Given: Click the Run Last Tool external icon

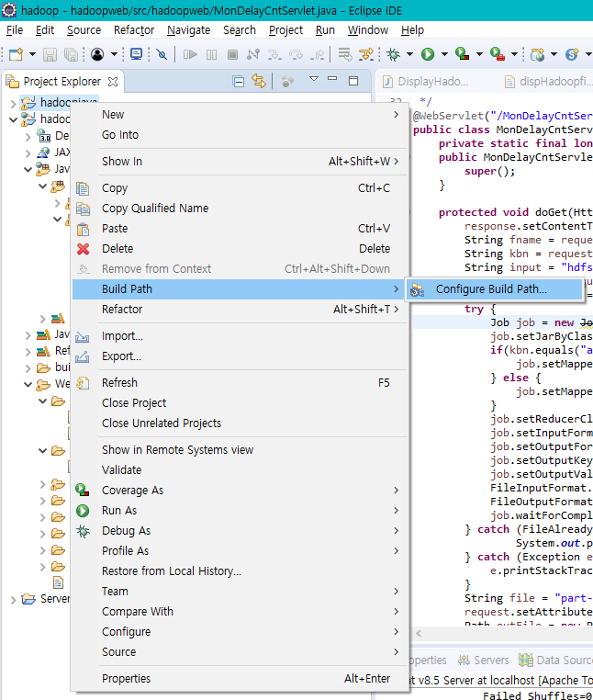Looking at the screenshot, I should [497, 54].
